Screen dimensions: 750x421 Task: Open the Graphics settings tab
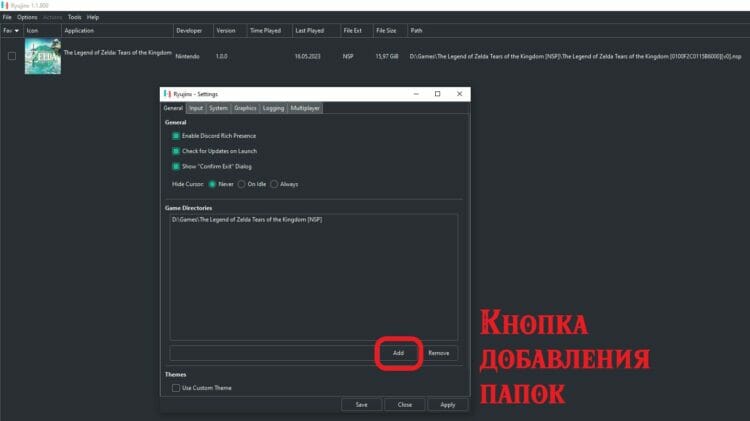pos(245,108)
